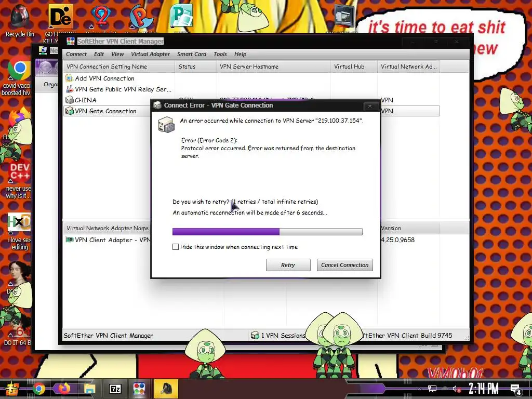Screen dimensions: 532x399
Task: Close the Connect Error dialog
Action: (x=370, y=106)
